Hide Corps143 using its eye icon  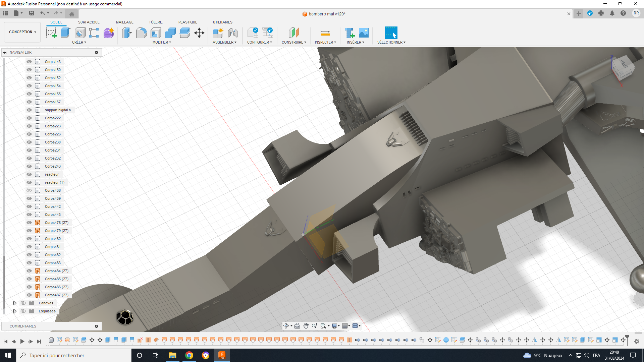pyautogui.click(x=29, y=62)
